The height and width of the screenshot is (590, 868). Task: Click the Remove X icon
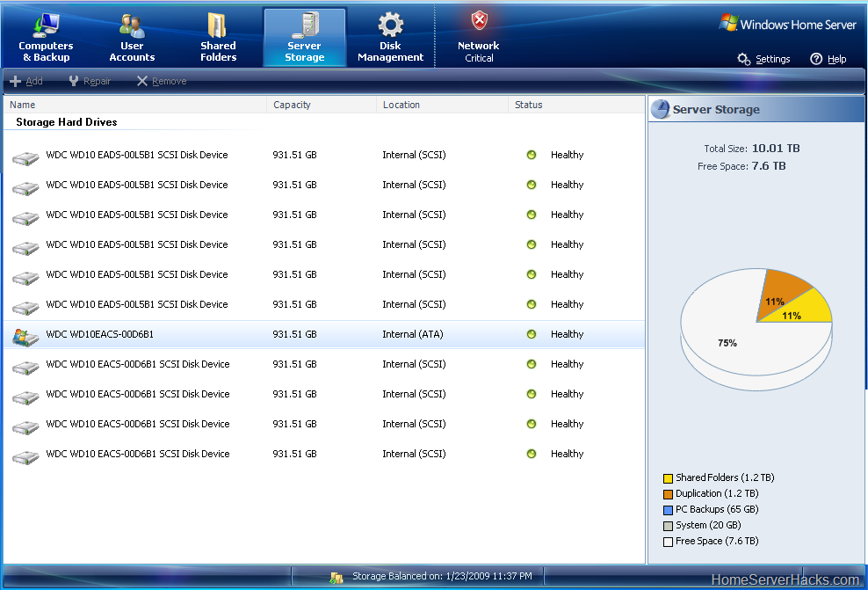pyautogui.click(x=142, y=82)
